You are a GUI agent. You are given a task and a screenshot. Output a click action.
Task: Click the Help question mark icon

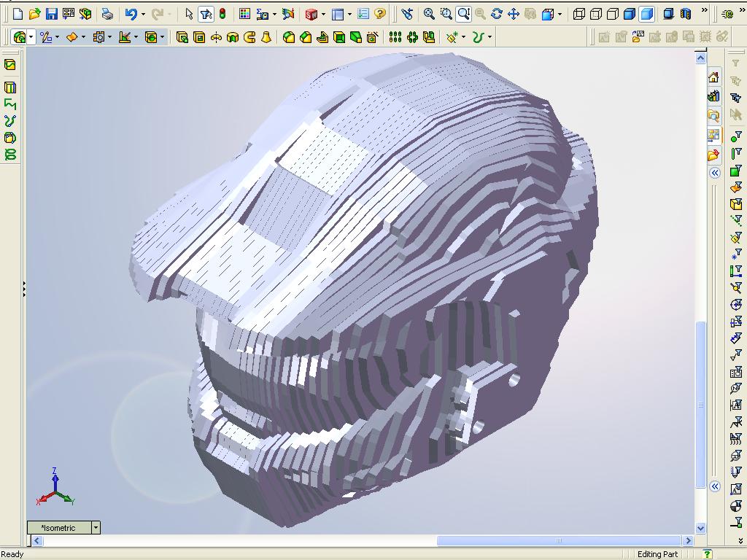coord(379,15)
